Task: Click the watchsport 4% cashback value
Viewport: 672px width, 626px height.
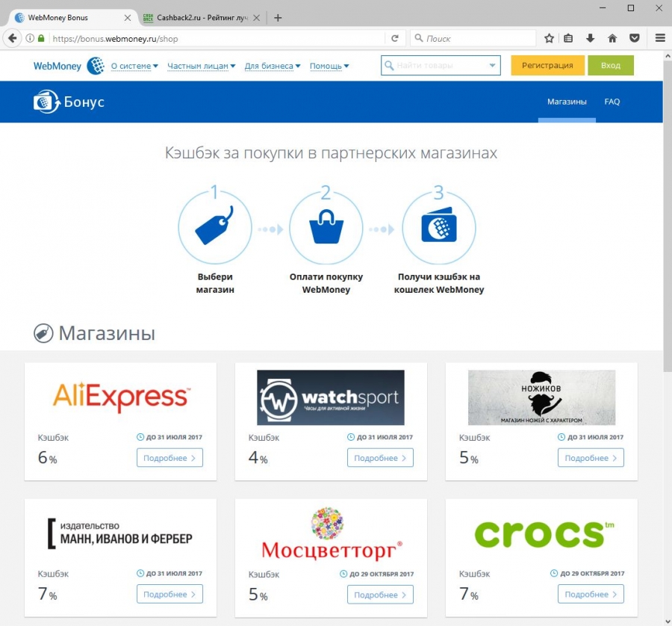Action: coord(258,458)
